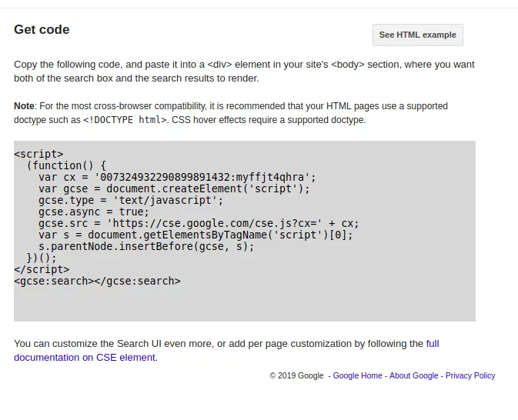Open the full documentation on CSE element link
Screen dimensions: 518x420
point(85,357)
